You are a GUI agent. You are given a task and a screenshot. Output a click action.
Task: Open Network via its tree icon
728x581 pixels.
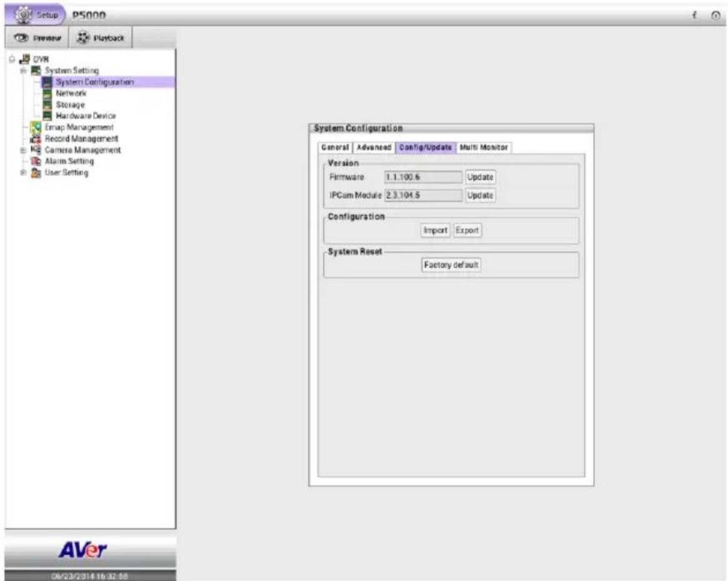click(47, 93)
